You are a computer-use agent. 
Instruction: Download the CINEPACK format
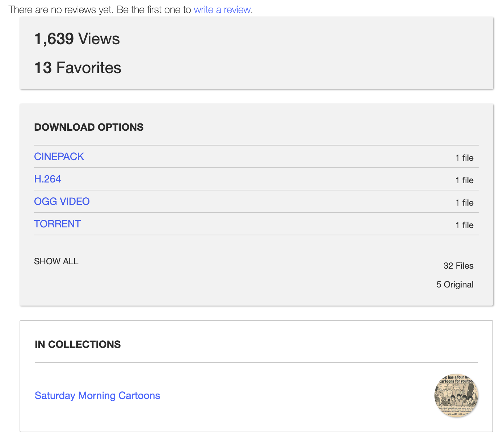59,156
